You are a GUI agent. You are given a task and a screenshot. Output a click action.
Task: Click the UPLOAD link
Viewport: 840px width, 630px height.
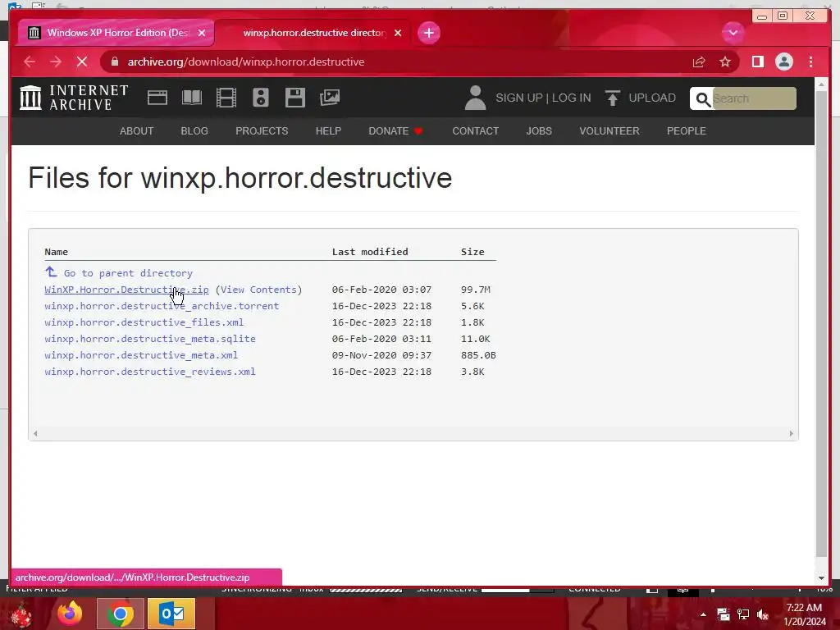pos(652,98)
